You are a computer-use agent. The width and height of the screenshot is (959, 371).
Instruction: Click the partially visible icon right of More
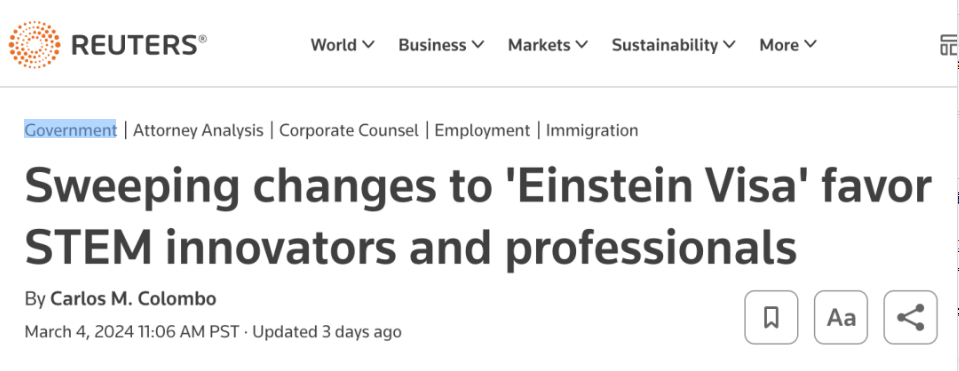click(949, 45)
